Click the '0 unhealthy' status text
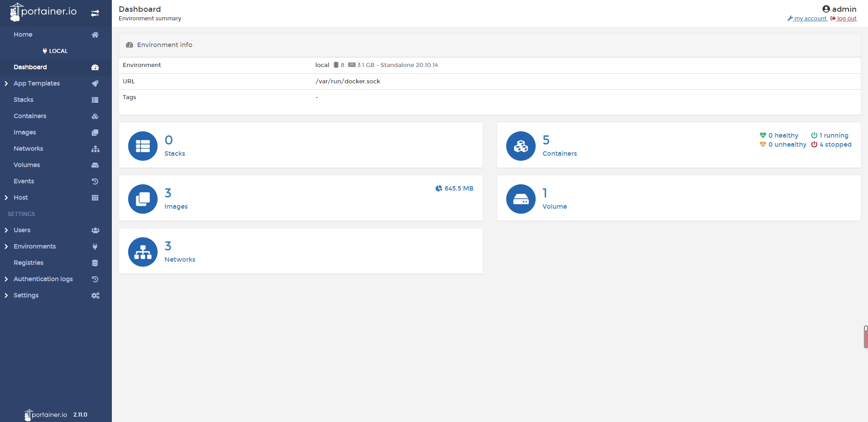The height and width of the screenshot is (422, 868). point(787,144)
